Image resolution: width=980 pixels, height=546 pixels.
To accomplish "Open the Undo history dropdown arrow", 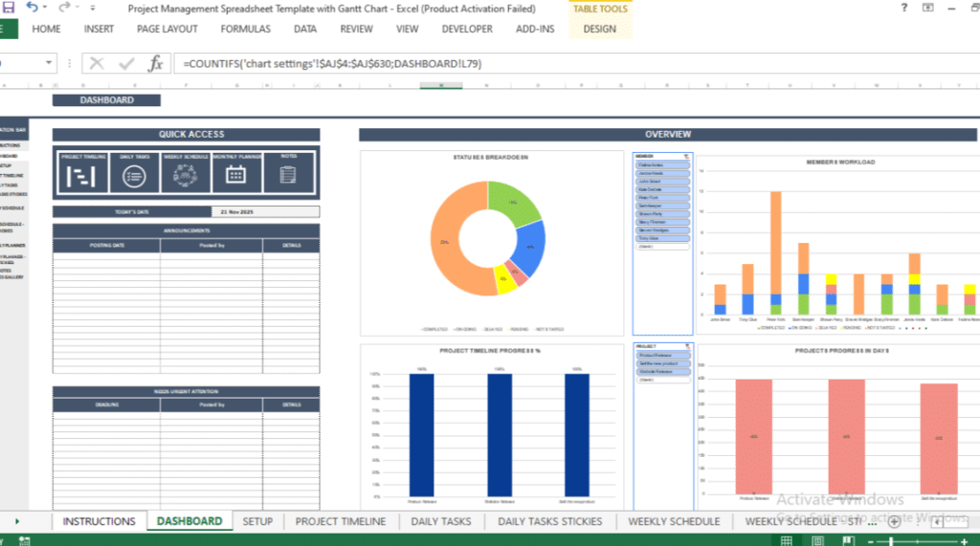I will click(x=45, y=8).
